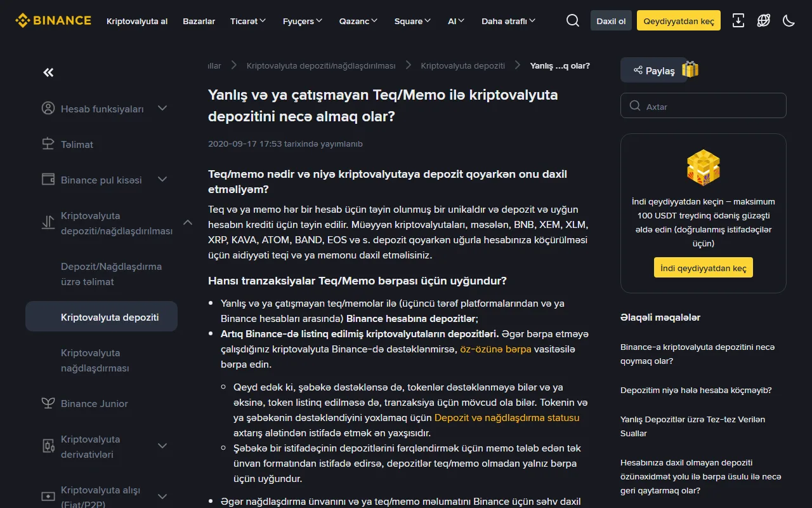Open the Fyuçers dropdown menu
The width and height of the screenshot is (812, 508).
(x=303, y=21)
